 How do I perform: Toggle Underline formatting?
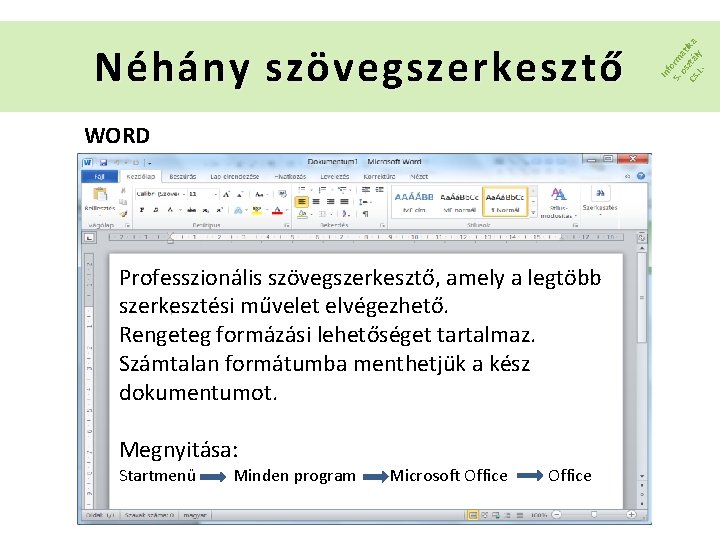(x=170, y=210)
